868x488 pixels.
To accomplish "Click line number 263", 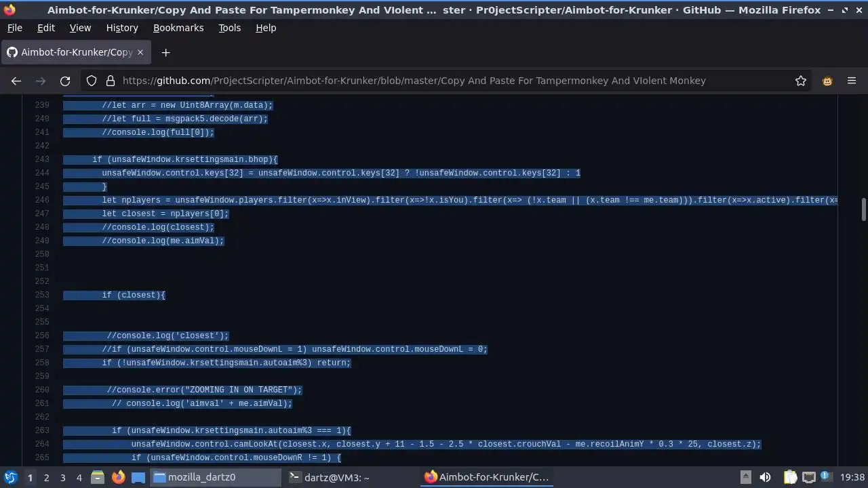I will (x=41, y=430).
